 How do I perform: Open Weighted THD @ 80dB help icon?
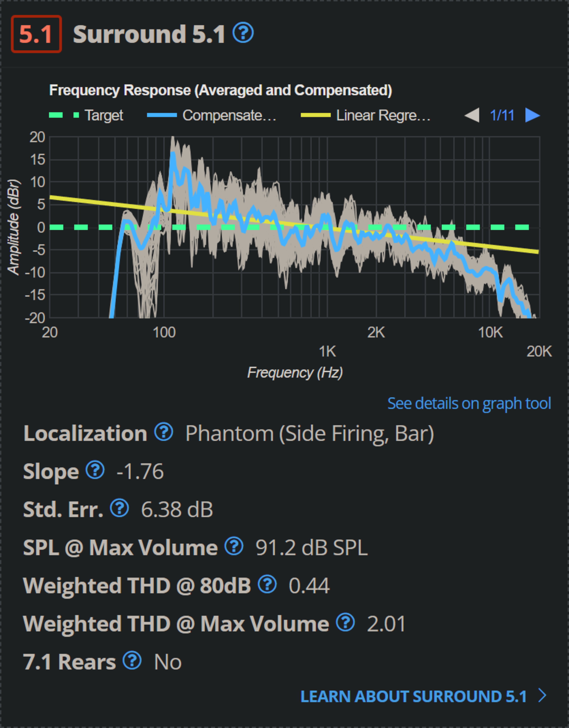tap(267, 584)
